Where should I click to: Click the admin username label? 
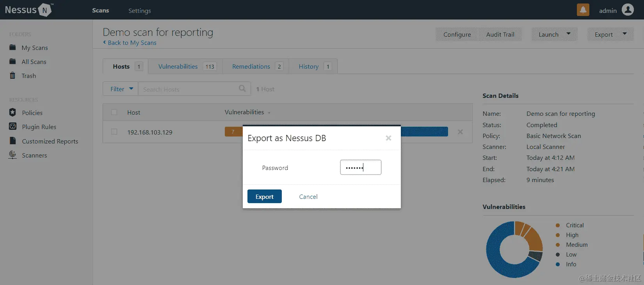[x=608, y=11]
